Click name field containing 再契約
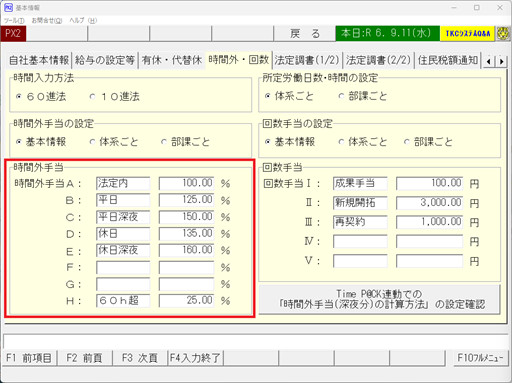 pos(360,222)
